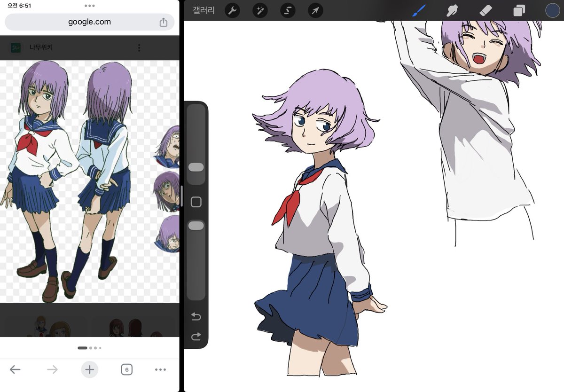Screen dimensions: 564x392
Task: Select the Selection S-ribbon tool
Action: pyautogui.click(x=288, y=10)
